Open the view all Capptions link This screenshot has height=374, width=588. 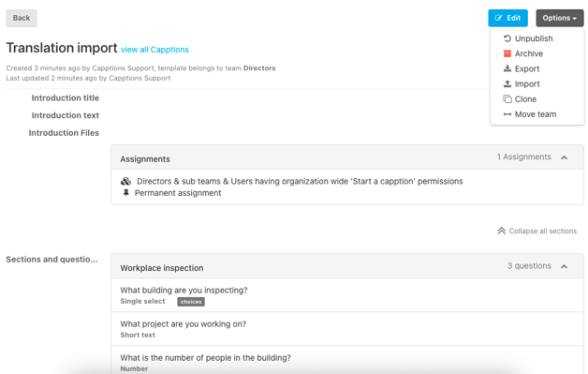click(x=154, y=50)
